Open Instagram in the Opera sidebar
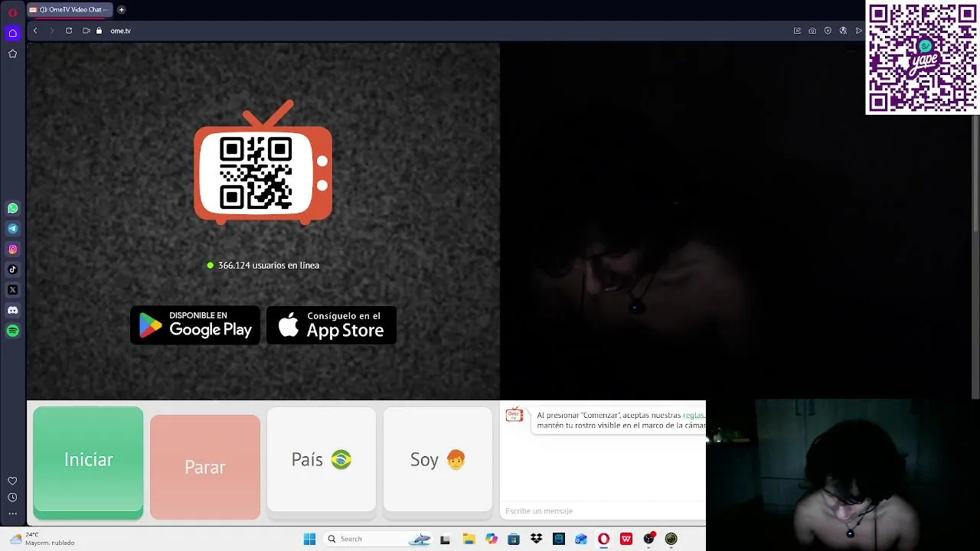Image resolution: width=980 pixels, height=551 pixels. (12, 249)
